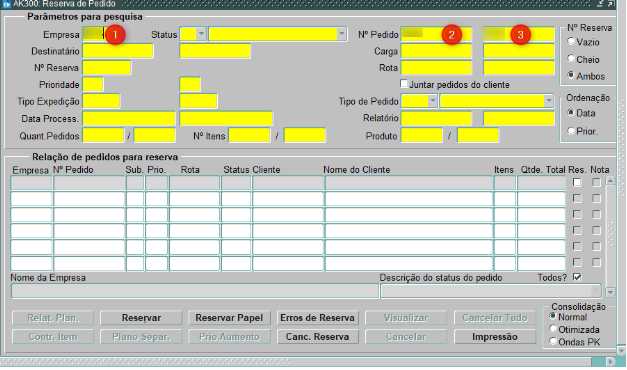Click Qtde. Total column header
This screenshot has width=627, height=370.
(543, 170)
